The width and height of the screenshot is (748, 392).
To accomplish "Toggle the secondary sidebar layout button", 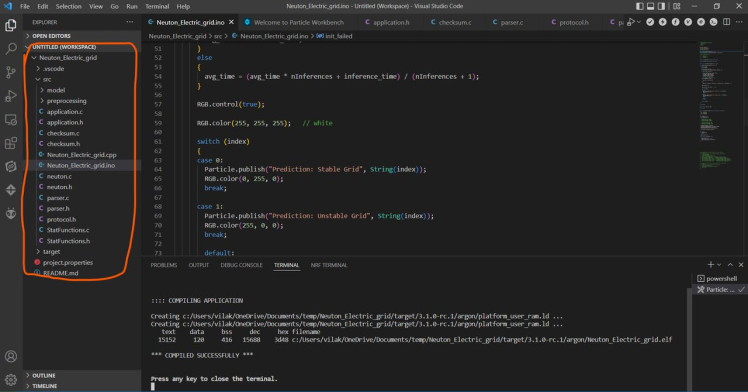I will click(661, 6).
